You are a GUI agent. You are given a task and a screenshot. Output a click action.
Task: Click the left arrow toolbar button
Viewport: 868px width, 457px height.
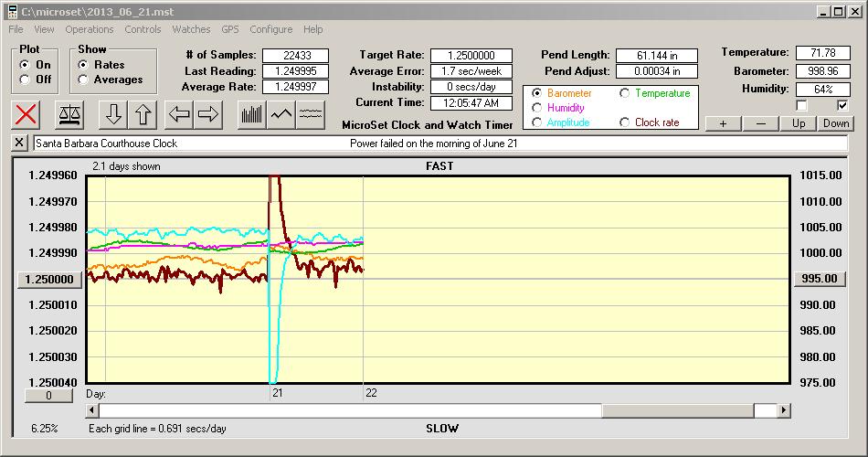[179, 114]
